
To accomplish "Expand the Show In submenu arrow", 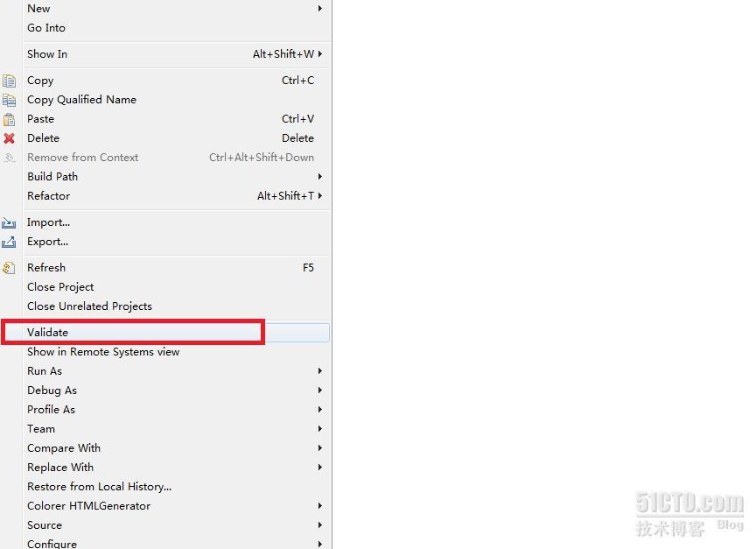I will click(319, 53).
